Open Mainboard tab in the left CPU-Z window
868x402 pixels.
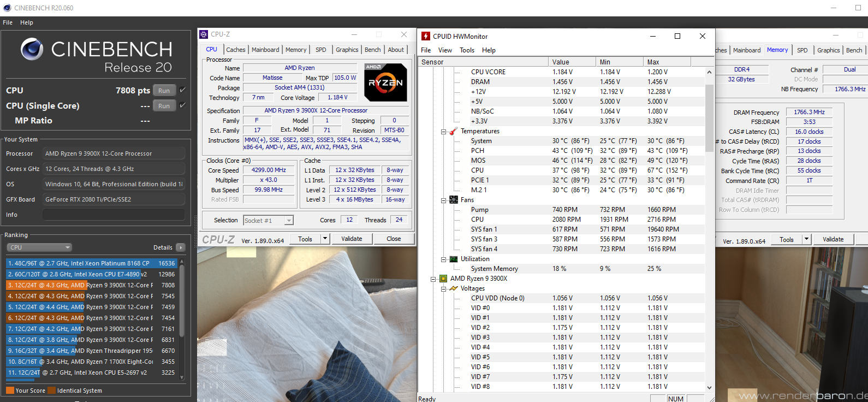coord(265,50)
